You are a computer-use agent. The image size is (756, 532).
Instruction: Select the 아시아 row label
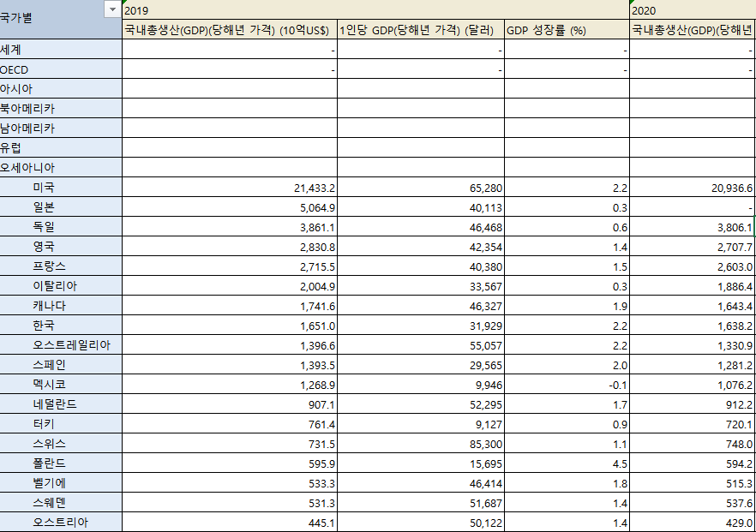[61, 89]
